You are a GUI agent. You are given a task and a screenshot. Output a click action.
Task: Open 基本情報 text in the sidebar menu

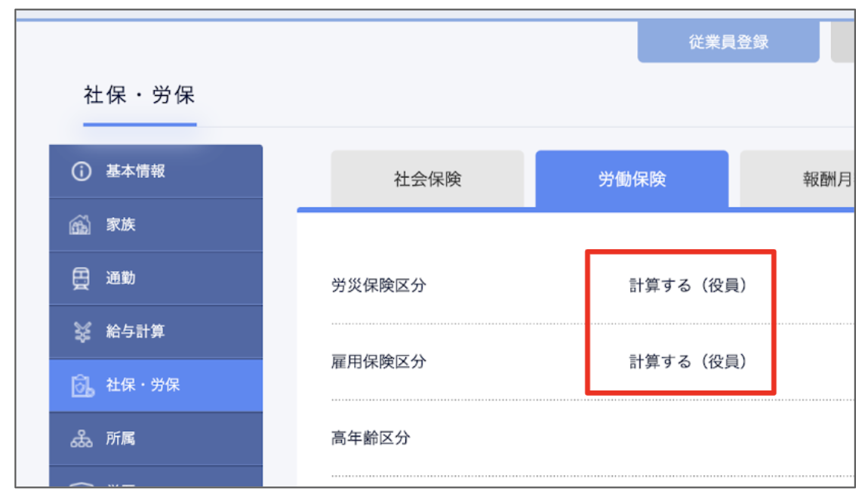(x=135, y=171)
